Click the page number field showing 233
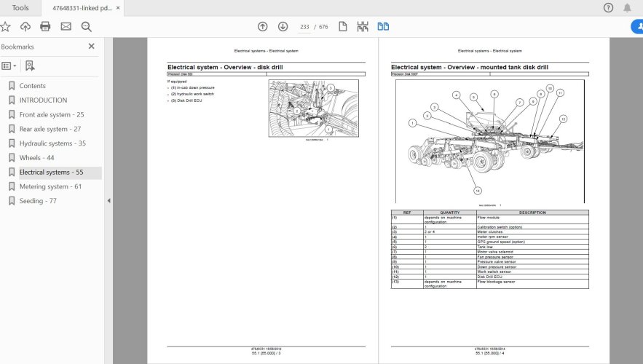 point(304,27)
